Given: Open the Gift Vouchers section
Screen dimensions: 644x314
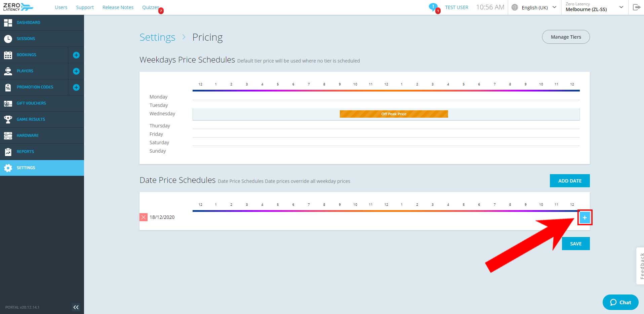Looking at the screenshot, I should coord(42,103).
